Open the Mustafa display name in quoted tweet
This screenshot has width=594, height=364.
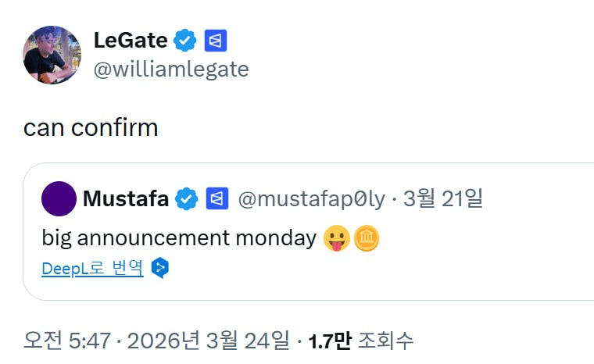(x=125, y=199)
